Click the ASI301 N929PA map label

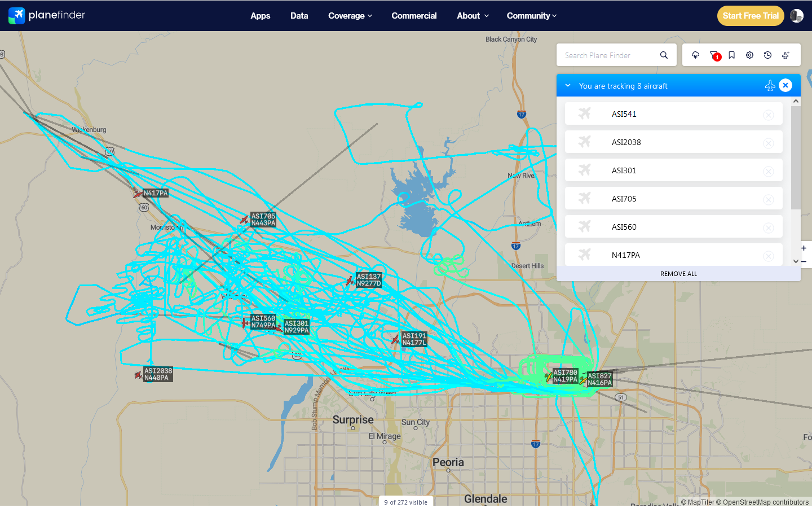click(x=297, y=327)
